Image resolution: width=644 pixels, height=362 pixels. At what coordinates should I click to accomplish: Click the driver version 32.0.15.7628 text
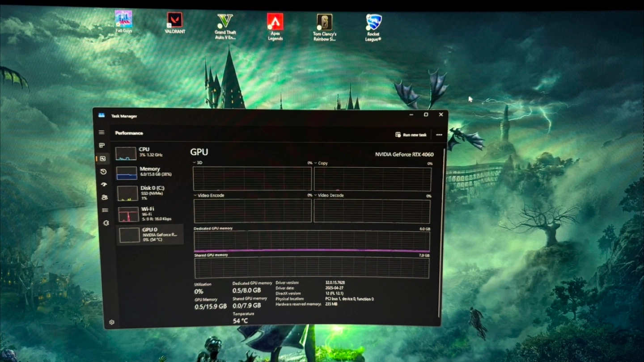pyautogui.click(x=335, y=282)
